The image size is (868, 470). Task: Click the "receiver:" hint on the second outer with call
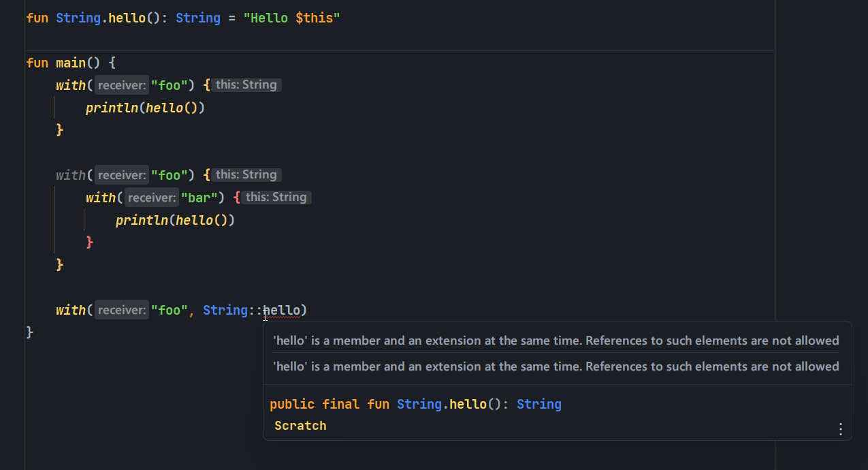click(121, 174)
